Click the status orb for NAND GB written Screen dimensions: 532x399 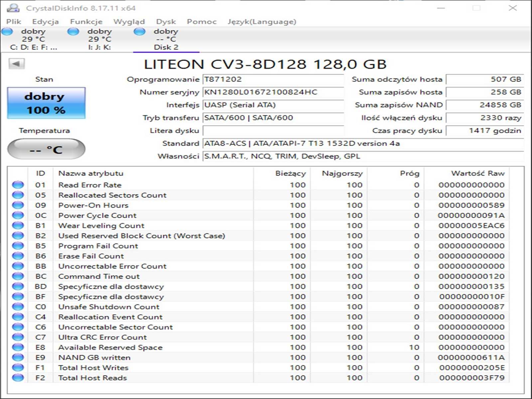[18, 357]
